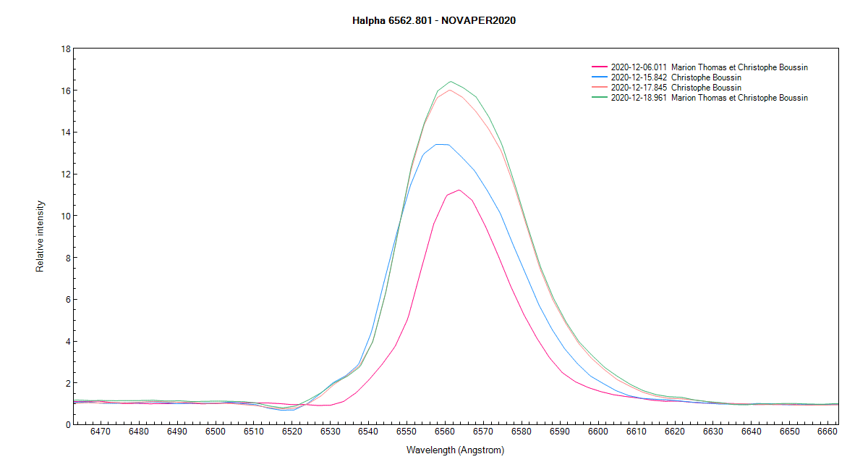This screenshot has width=868, height=475.
Task: Select the salmon 2020-12-17.845 legend entry
Action: pos(676,87)
